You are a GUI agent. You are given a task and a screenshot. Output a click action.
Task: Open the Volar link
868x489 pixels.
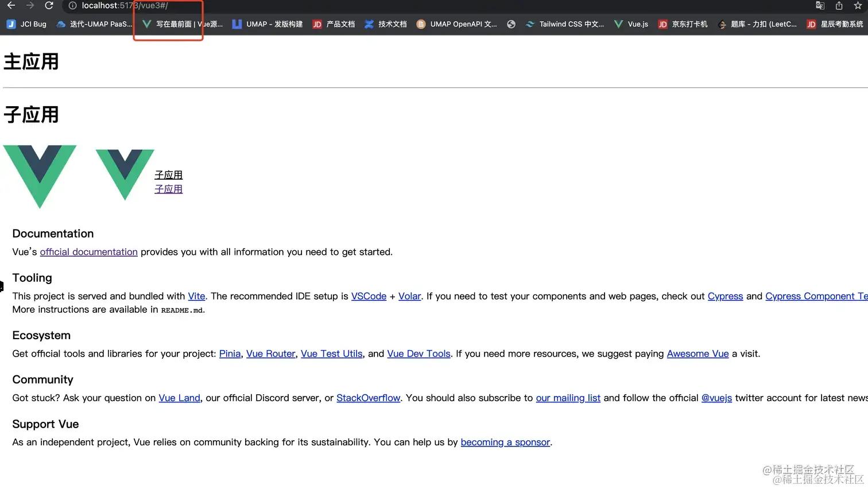coord(409,296)
